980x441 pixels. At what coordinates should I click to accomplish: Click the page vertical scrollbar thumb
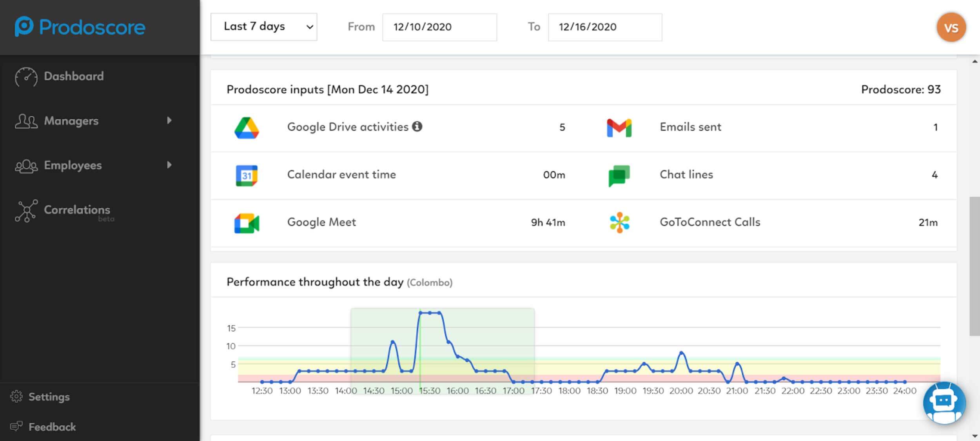point(975,266)
